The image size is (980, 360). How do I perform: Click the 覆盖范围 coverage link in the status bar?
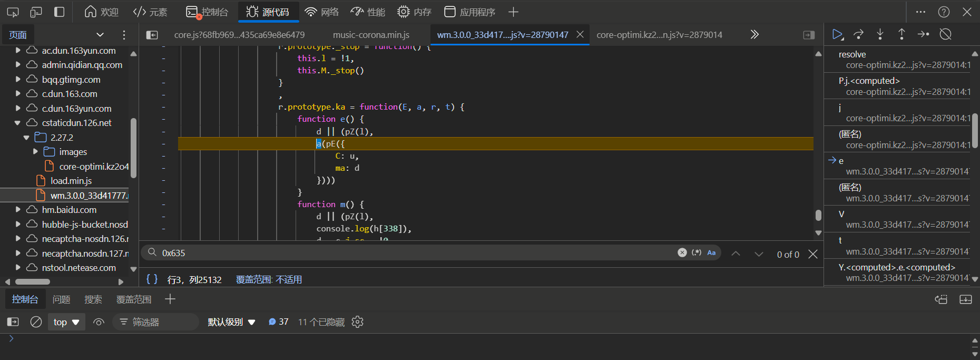[x=269, y=279]
